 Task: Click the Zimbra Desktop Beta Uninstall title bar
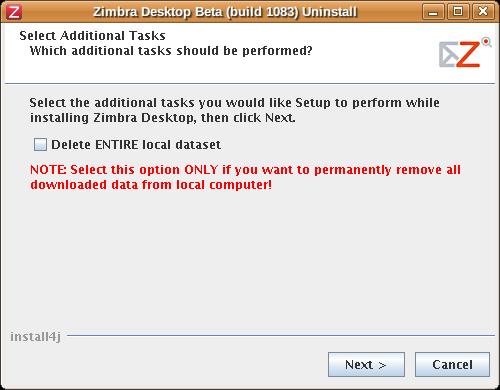225,12
